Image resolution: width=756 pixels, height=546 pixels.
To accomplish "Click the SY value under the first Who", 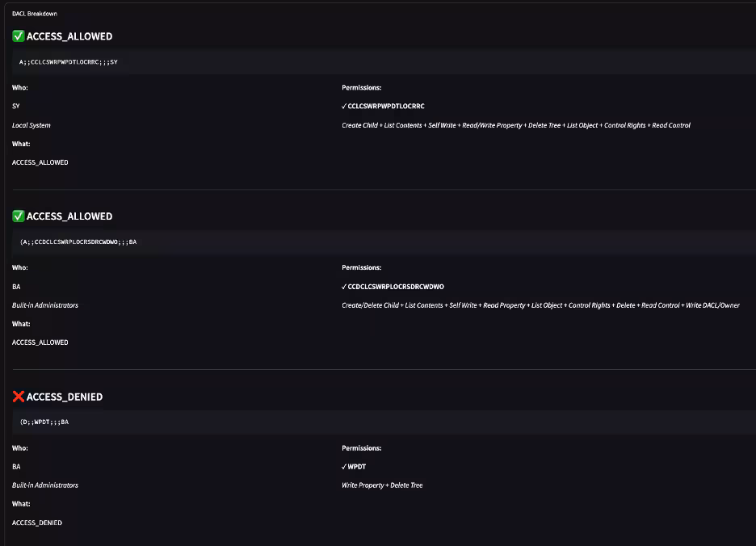I will (16, 107).
